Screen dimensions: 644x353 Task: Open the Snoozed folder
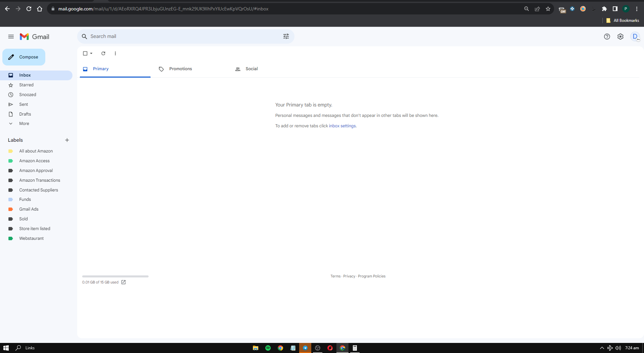[36, 95]
